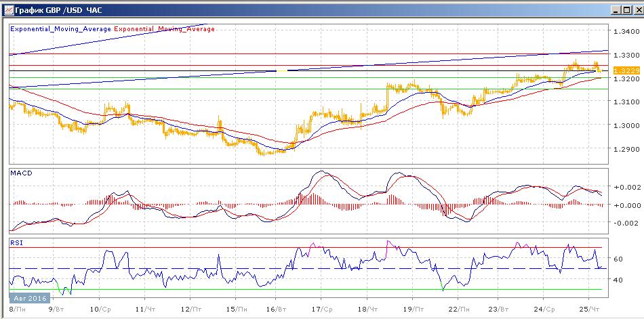
Task: Click the 25/Чт date on time axis
Action: click(593, 310)
